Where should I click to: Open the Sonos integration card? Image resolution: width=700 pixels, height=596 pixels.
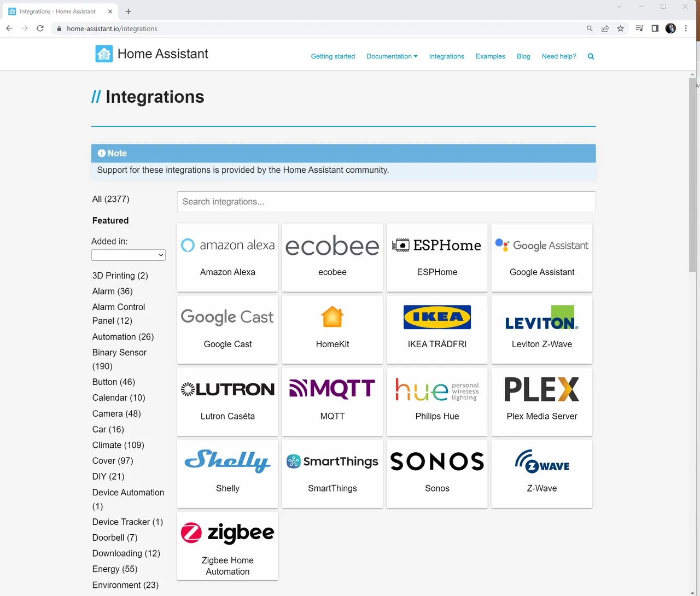[x=437, y=474]
